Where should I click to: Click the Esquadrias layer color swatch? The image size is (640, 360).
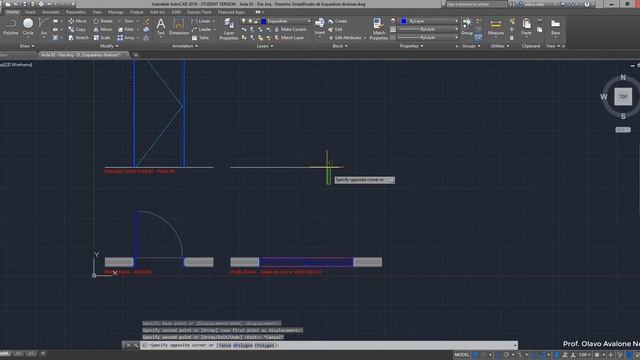(264, 21)
